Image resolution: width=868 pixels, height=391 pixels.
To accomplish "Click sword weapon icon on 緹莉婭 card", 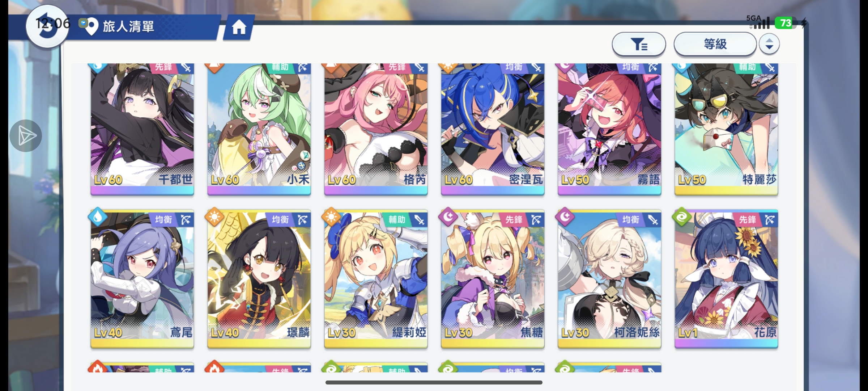I will pyautogui.click(x=419, y=219).
